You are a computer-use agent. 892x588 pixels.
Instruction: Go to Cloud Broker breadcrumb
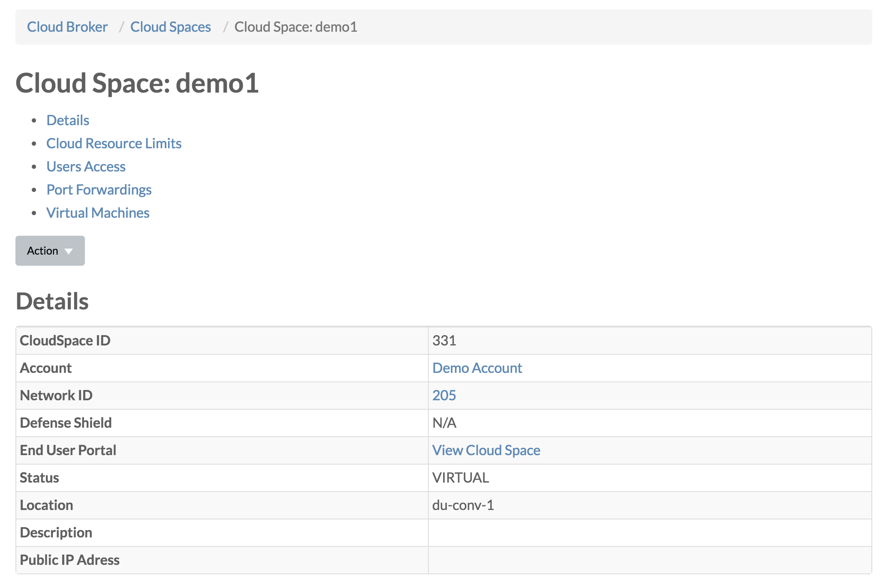[x=67, y=27]
